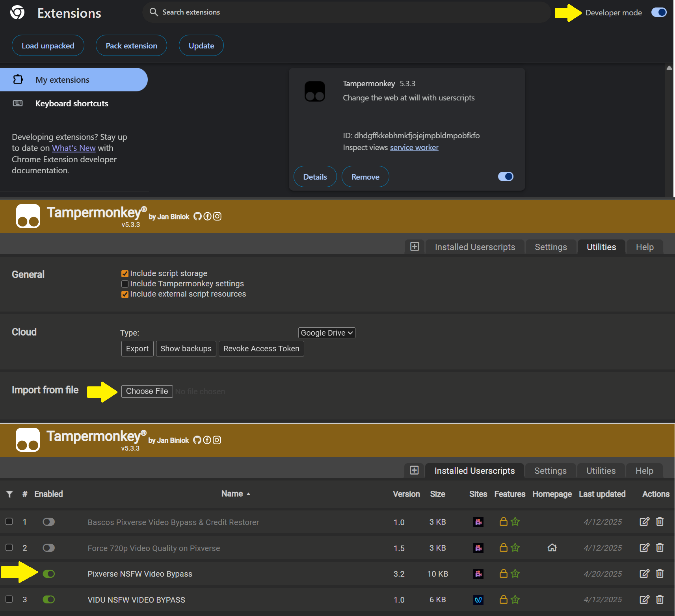Click Cloud Export button
This screenshot has width=675, height=616.
[137, 349]
